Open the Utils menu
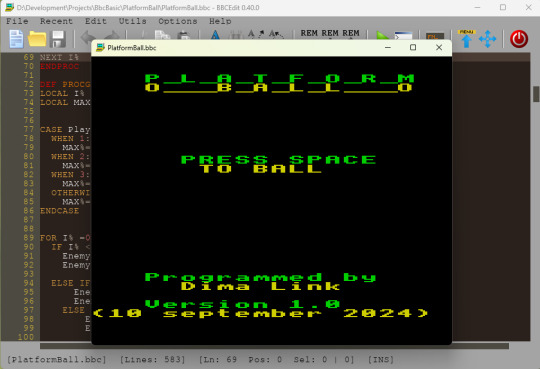This screenshot has height=369, width=540. tap(132, 21)
